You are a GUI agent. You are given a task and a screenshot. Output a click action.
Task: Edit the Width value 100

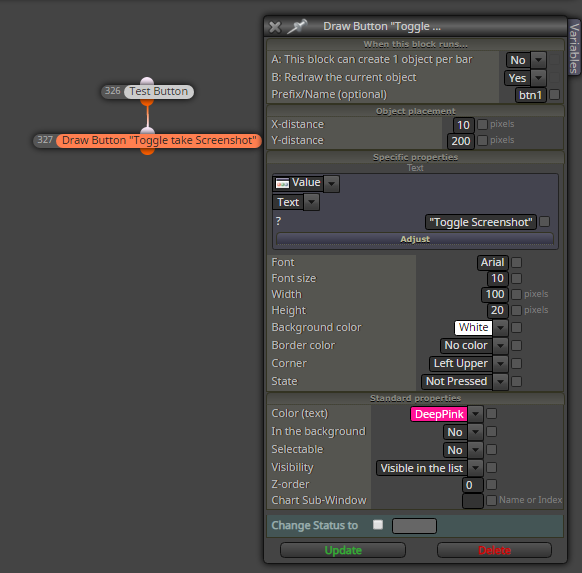click(495, 294)
